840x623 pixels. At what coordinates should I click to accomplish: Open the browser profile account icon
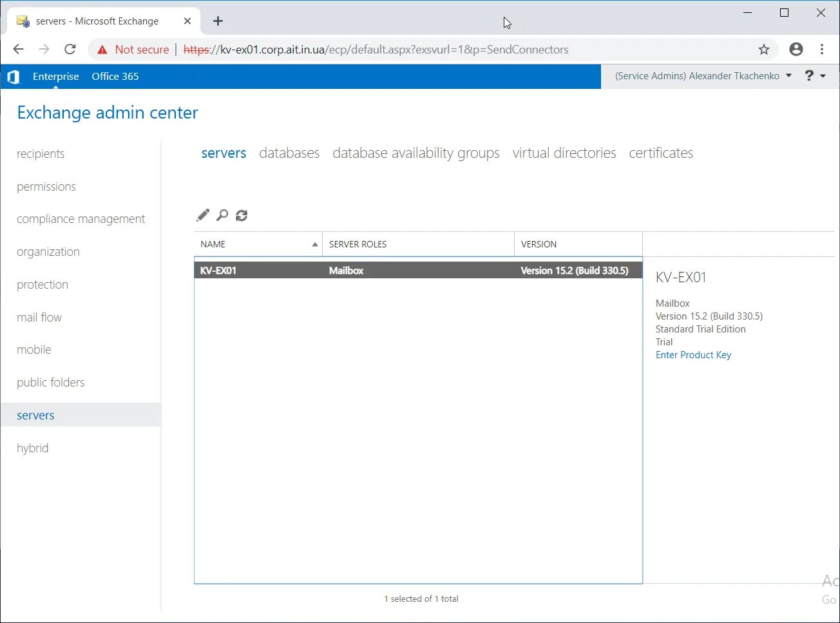click(796, 50)
